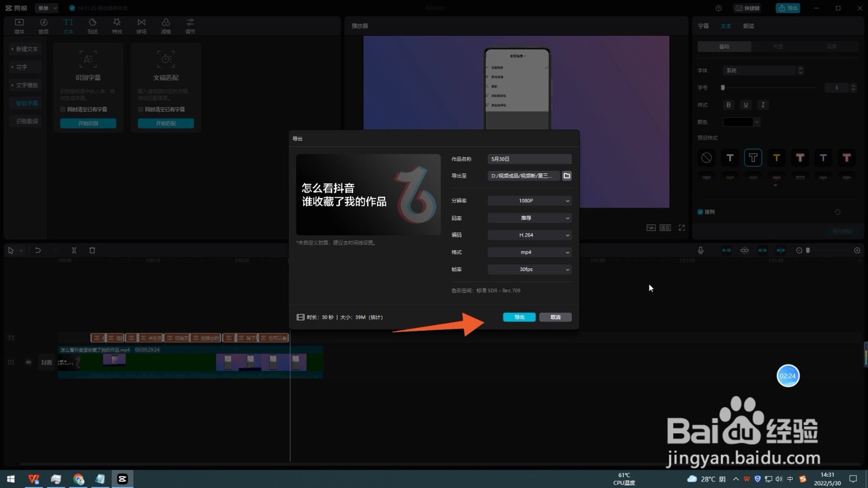868x488 pixels.
Task: Toggle the 排列 checkbox
Action: pos(700,212)
